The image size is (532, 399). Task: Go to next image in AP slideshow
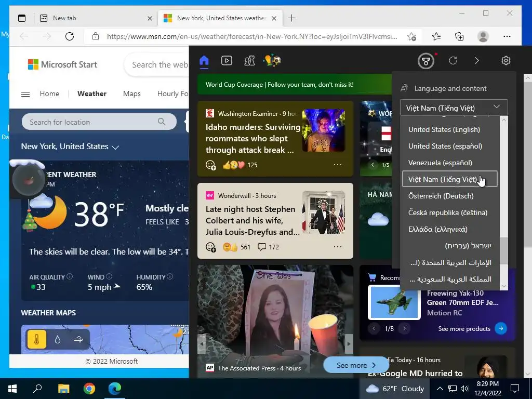click(349, 344)
